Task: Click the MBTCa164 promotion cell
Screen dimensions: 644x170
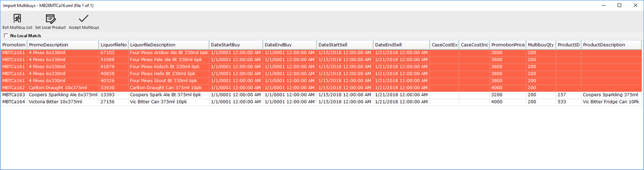Action: coord(14,102)
